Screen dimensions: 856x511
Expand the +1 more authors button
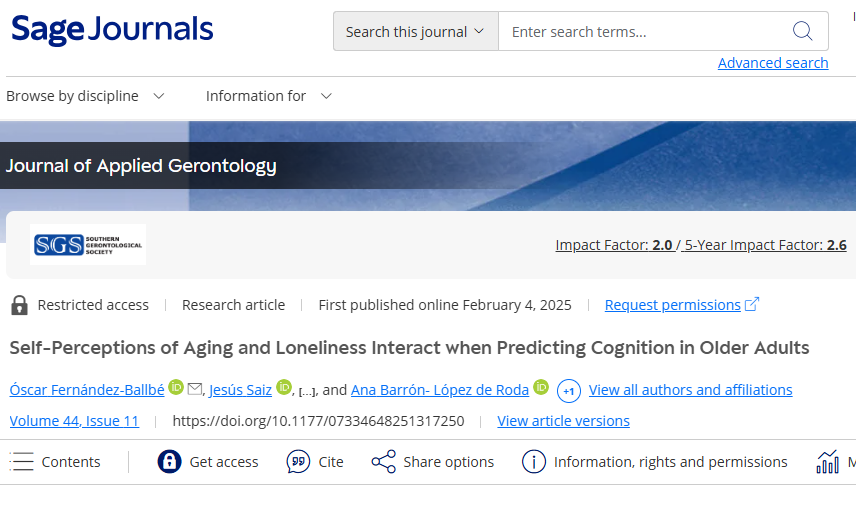click(568, 390)
